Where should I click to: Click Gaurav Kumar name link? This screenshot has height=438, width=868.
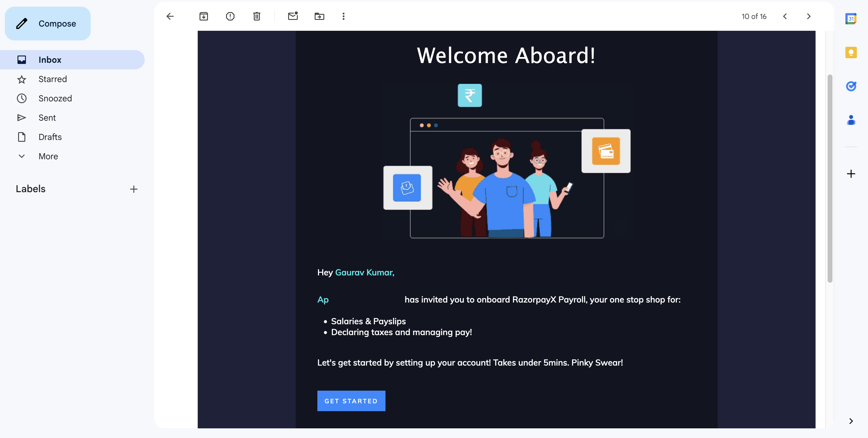363,273
